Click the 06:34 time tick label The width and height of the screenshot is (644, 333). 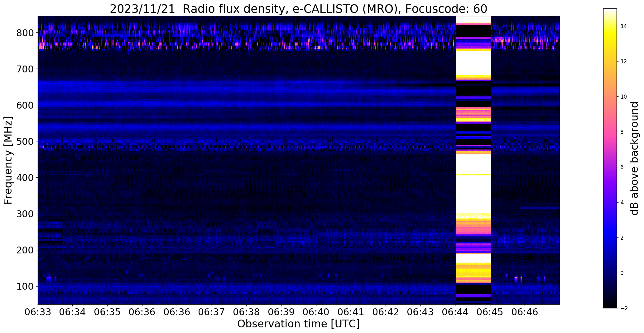[73, 312]
